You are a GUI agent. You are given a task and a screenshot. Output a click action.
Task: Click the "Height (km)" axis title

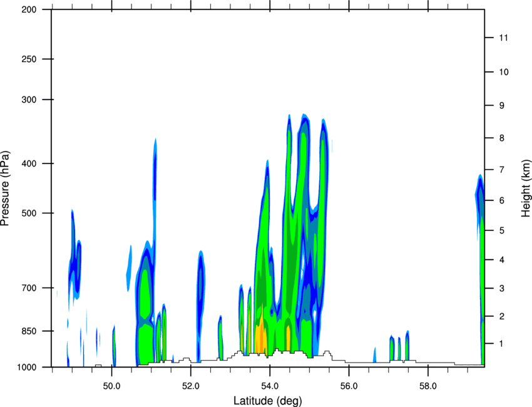click(x=526, y=188)
